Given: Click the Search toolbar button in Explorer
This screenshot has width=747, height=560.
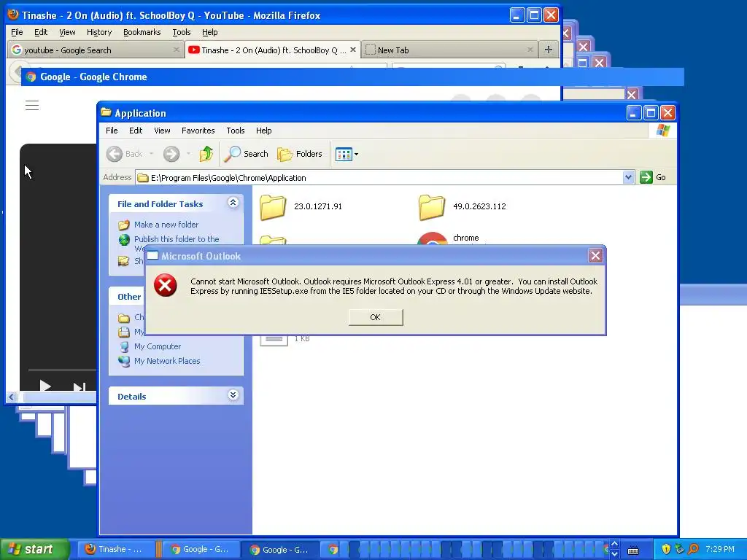Looking at the screenshot, I should (247, 154).
